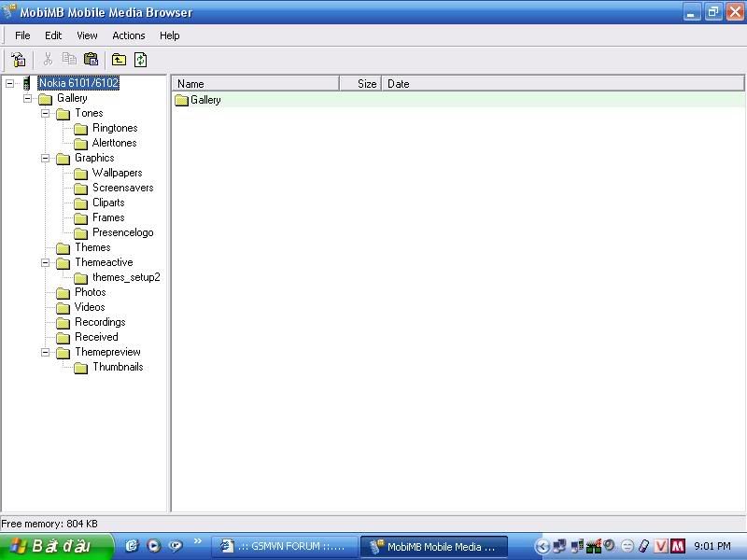The width and height of the screenshot is (747, 560).
Task: Open the File menu
Action: click(22, 35)
